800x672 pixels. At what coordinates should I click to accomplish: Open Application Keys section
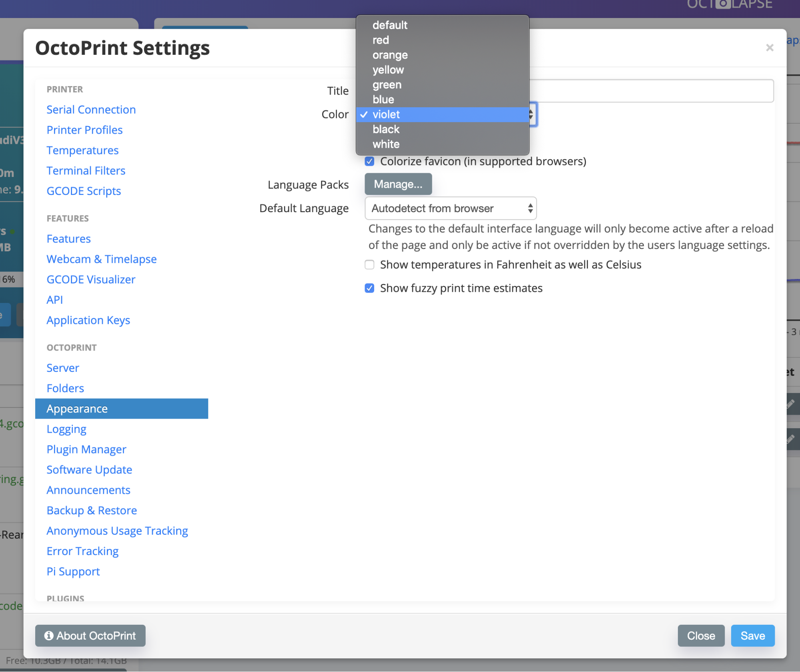point(88,321)
